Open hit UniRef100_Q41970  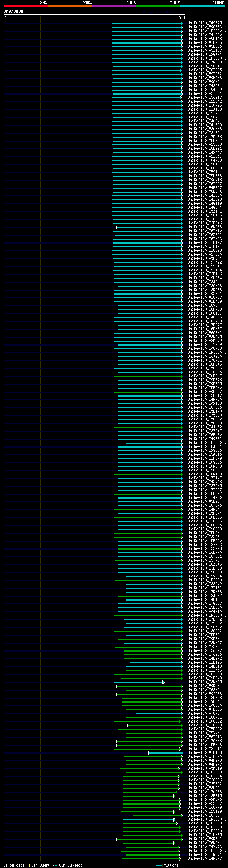(x=204, y=35)
